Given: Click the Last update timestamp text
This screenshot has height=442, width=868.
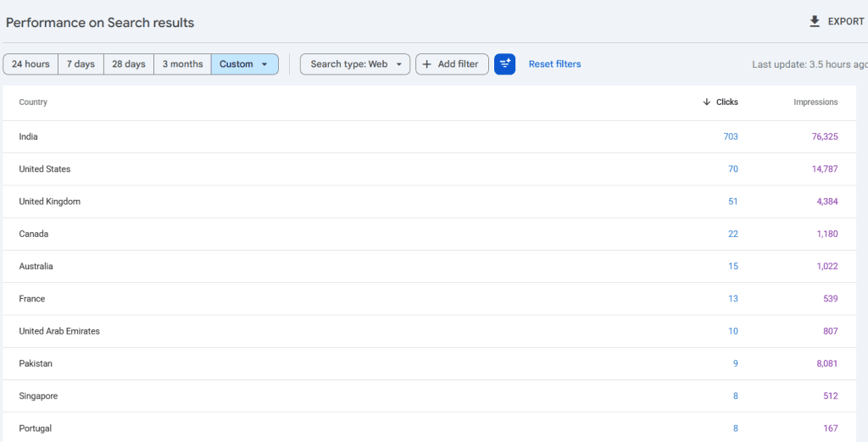Looking at the screenshot, I should 810,64.
